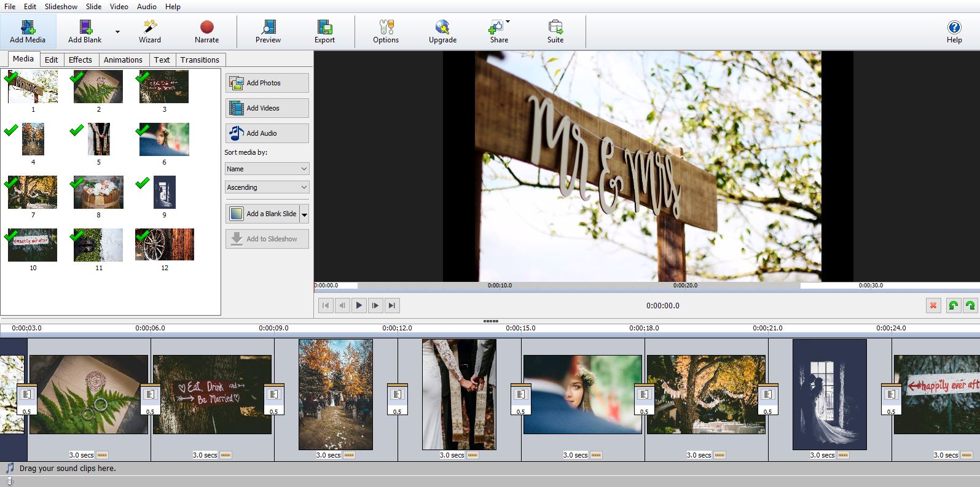
Task: Open the Suite toolbox
Action: [555, 31]
